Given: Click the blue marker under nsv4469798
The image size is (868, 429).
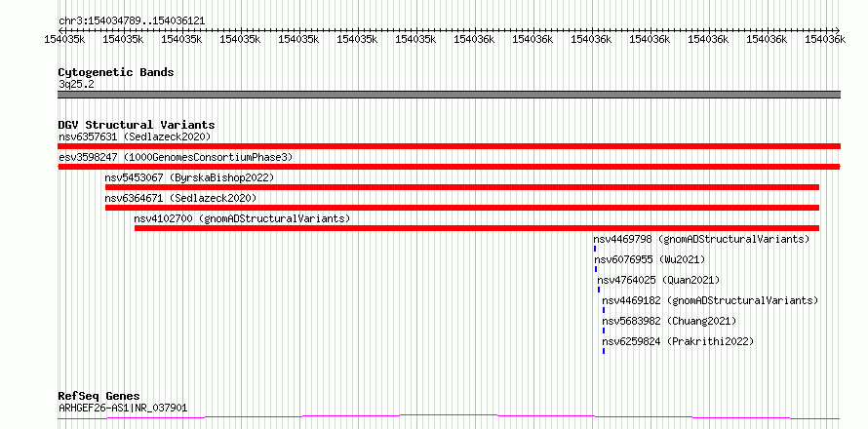Looking at the screenshot, I should [x=595, y=249].
